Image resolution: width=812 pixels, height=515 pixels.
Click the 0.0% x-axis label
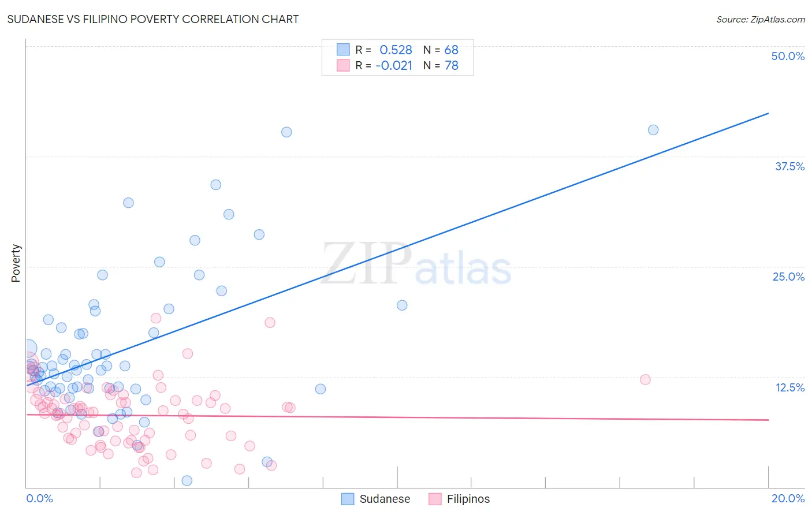[x=39, y=498]
